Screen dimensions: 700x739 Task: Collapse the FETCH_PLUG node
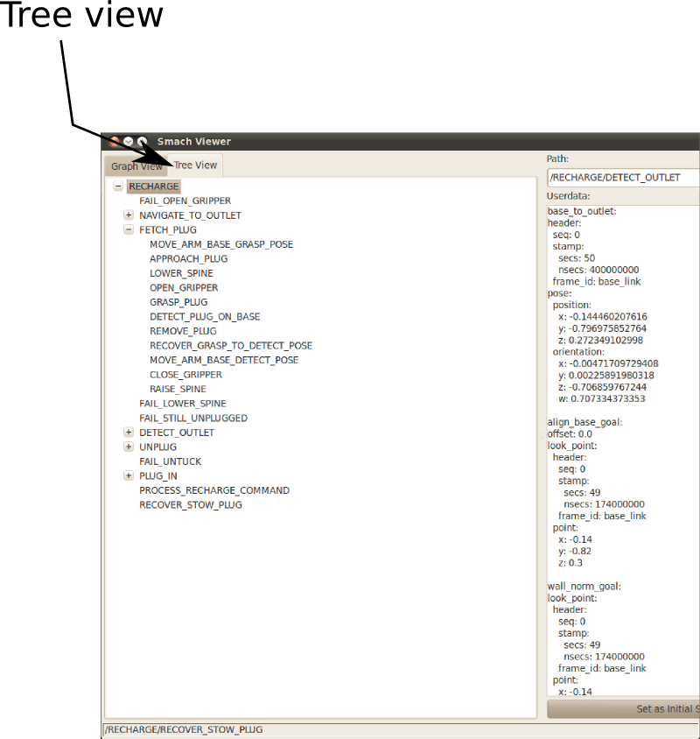[x=129, y=230]
